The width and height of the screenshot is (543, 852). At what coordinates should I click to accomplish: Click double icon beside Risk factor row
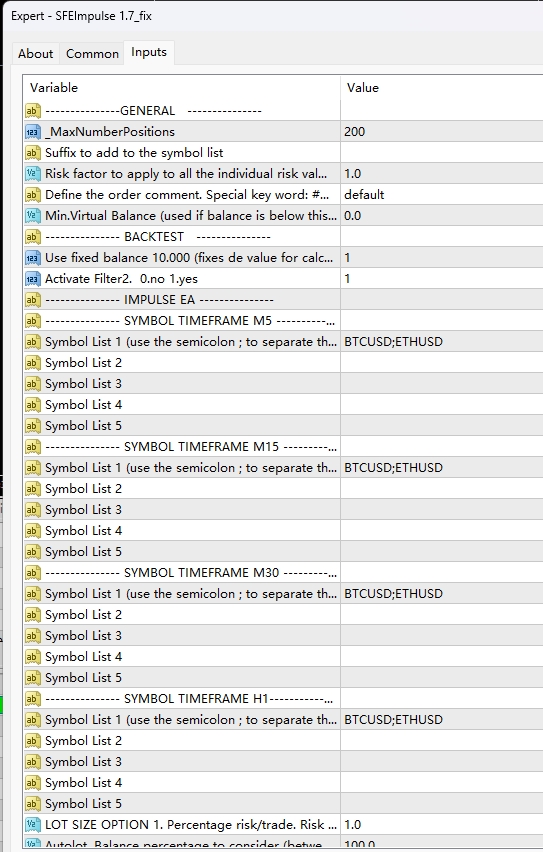(x=33, y=174)
